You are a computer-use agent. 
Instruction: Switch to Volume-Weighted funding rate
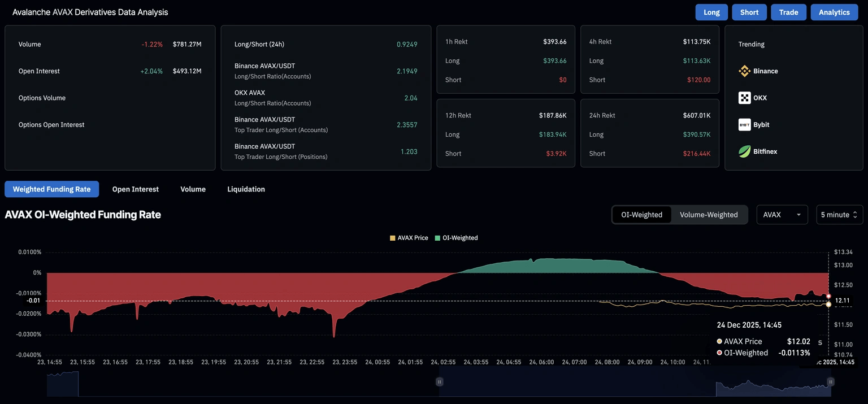coord(709,215)
